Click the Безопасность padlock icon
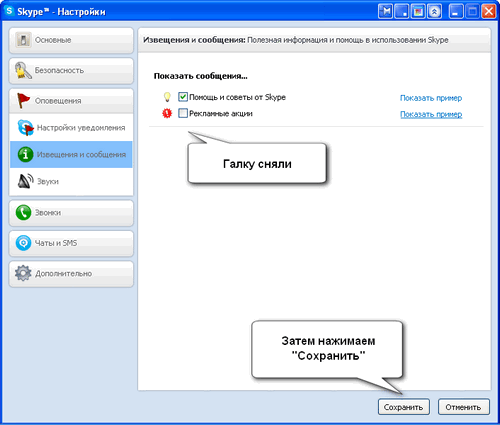This screenshot has height=425, width=500. point(23,70)
